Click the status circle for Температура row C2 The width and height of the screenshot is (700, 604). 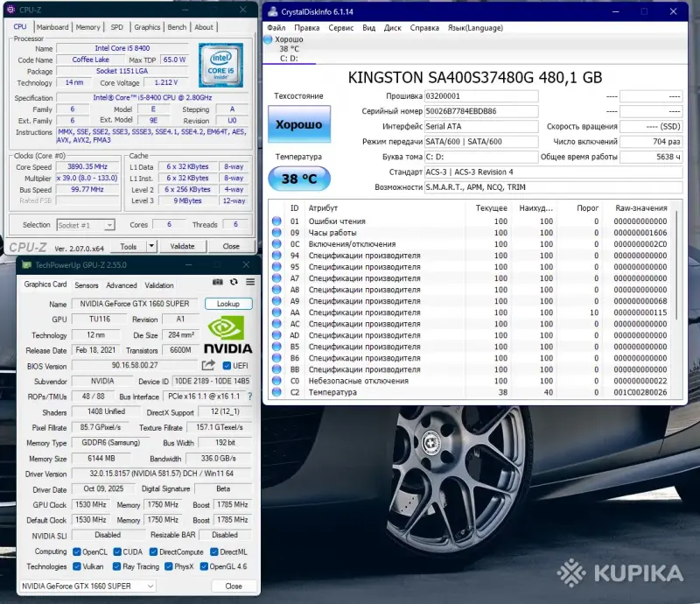[276, 392]
